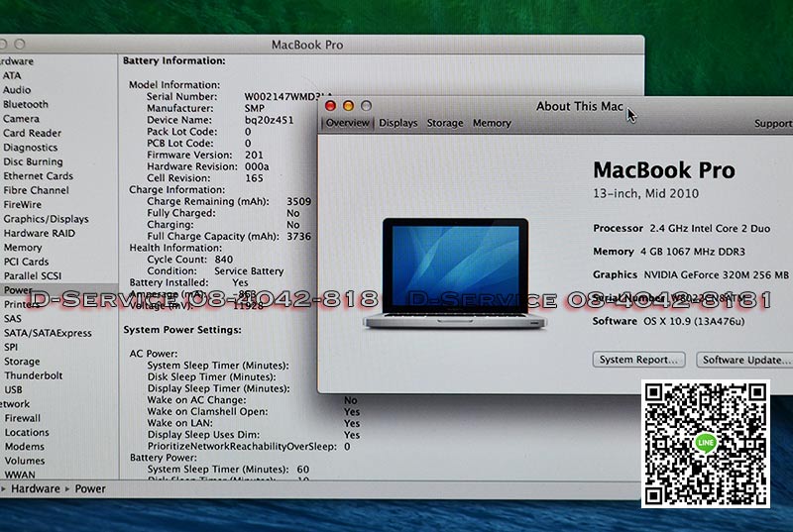Click the Charge Remaining value 3509

click(x=299, y=201)
